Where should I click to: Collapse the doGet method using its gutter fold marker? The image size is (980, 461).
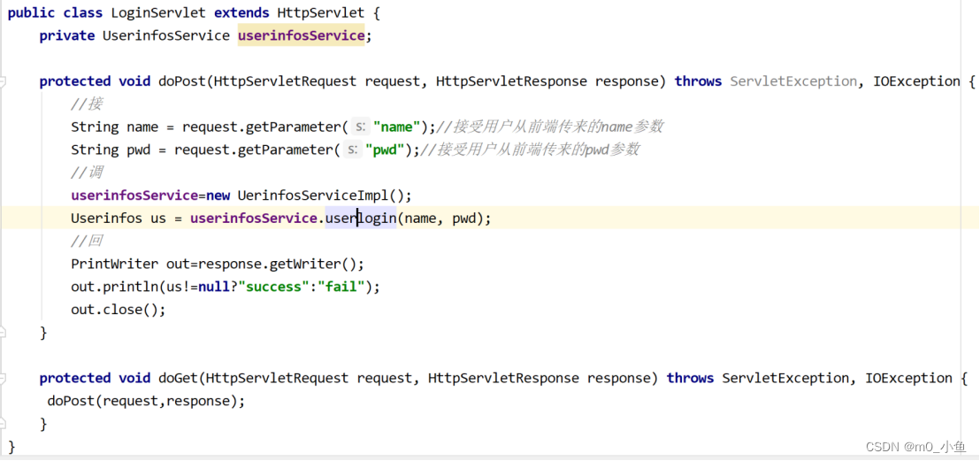[x=3, y=379]
